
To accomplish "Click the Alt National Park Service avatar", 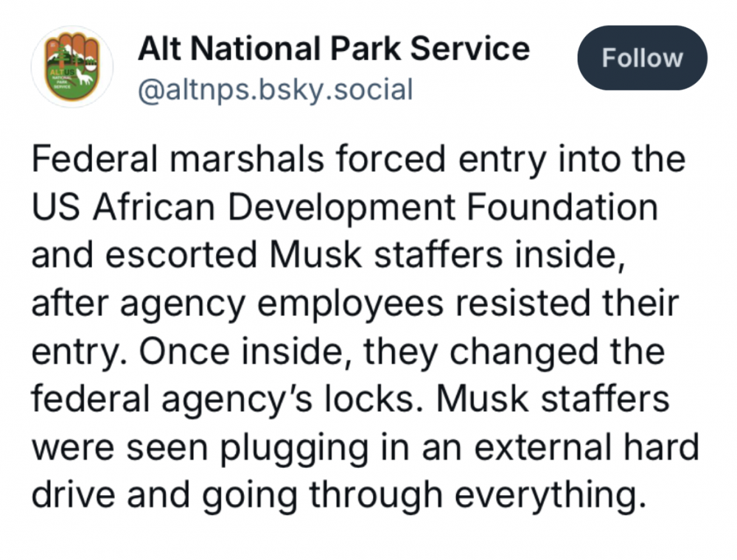I will (x=71, y=66).
